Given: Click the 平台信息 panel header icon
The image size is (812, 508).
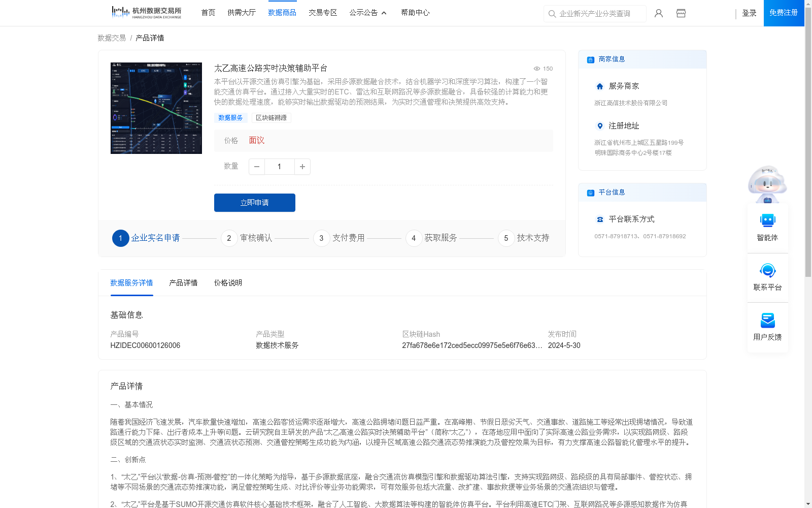Looking at the screenshot, I should coord(591,193).
